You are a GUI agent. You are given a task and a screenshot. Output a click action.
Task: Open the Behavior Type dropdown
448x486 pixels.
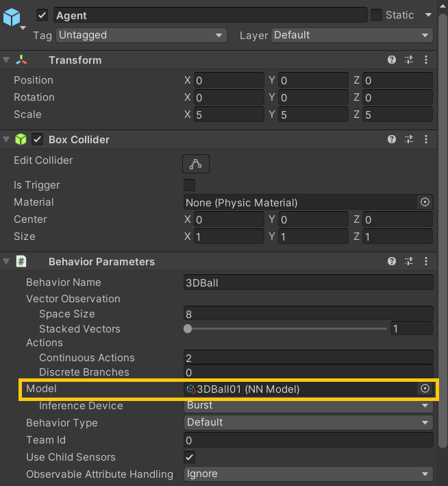308,422
